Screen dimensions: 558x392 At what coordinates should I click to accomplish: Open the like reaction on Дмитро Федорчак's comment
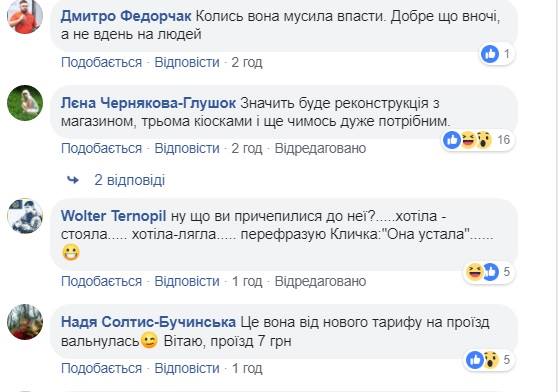click(490, 54)
